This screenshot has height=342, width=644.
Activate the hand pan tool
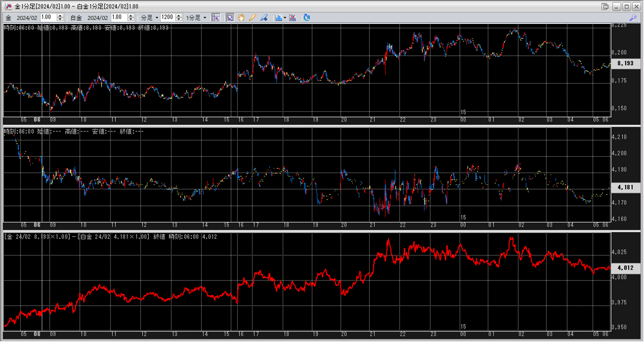[x=241, y=18]
